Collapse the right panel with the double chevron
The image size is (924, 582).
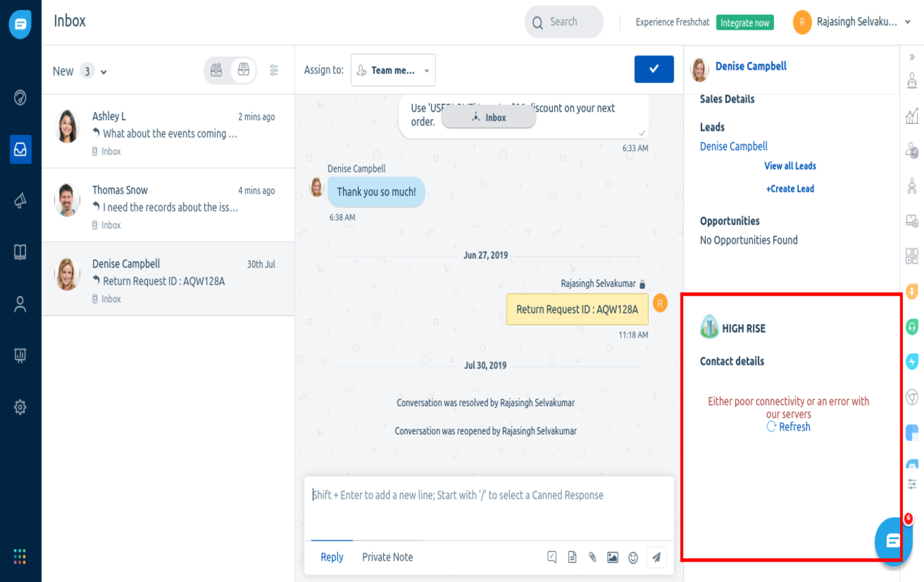pyautogui.click(x=912, y=58)
